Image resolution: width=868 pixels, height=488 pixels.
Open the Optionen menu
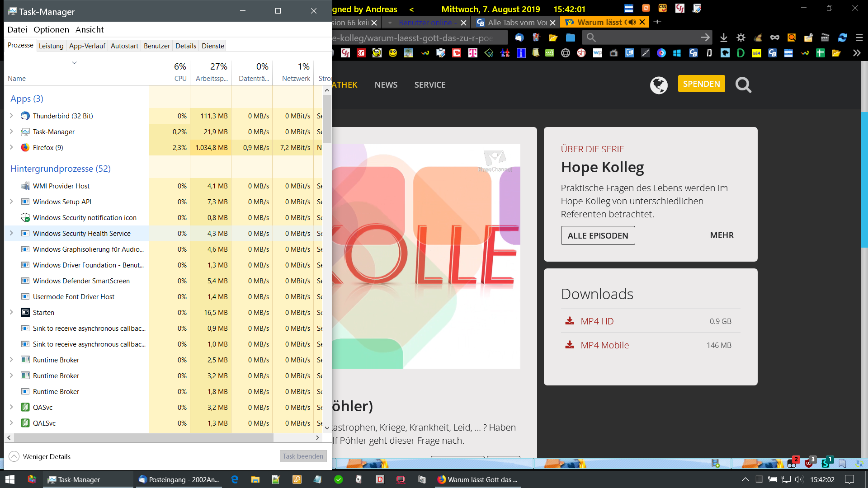coord(51,29)
